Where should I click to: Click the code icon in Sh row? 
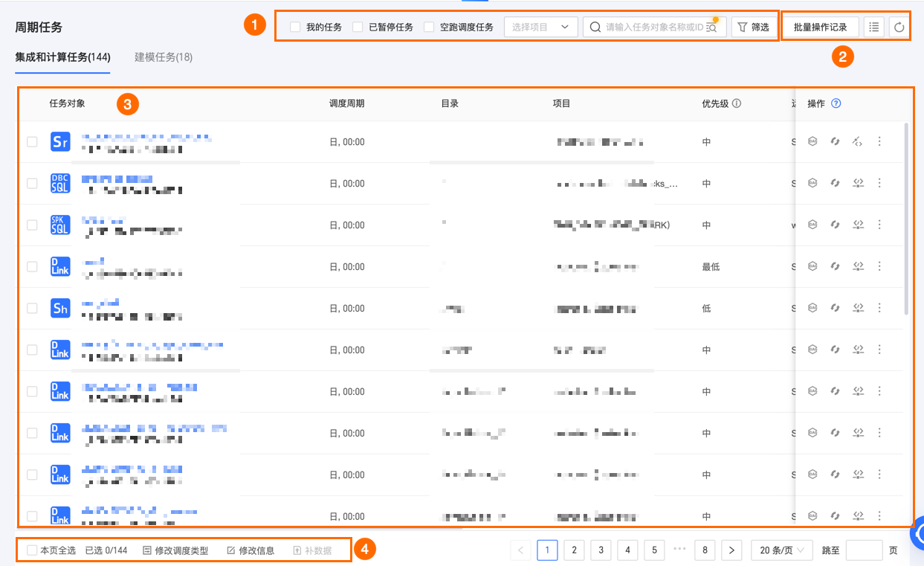point(857,308)
